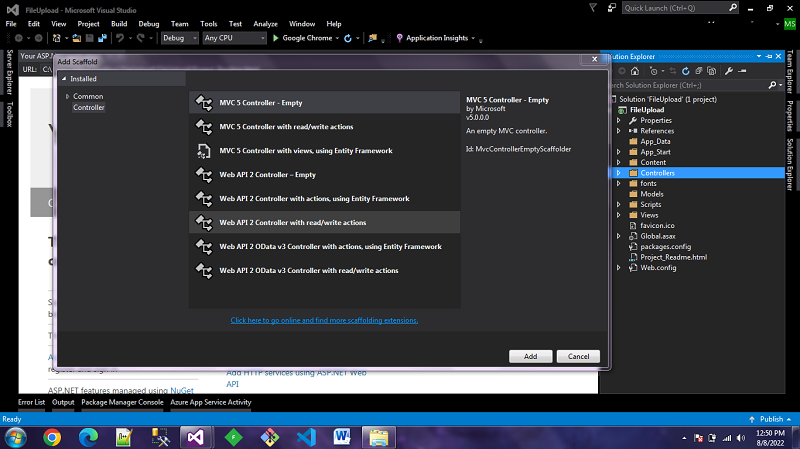Close the Add Scaffold dialog
Screen dimensions: 800x449
594,59
